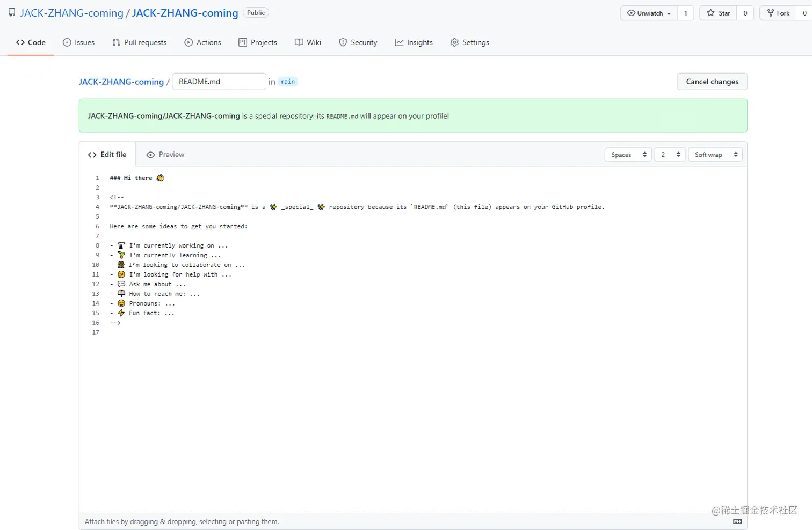The height and width of the screenshot is (530, 812).
Task: Switch to the Projects tab
Action: coord(258,42)
